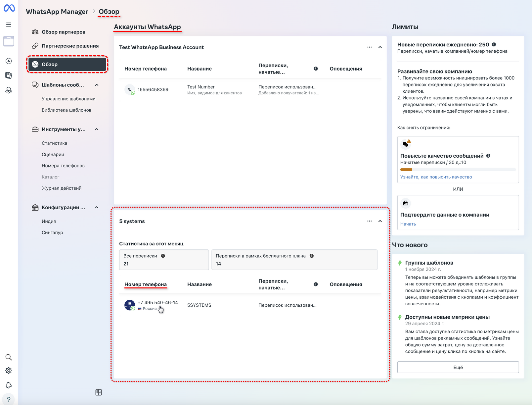Open three-dot menu for 5 systems account
This screenshot has height=405, width=532.
coord(369,221)
